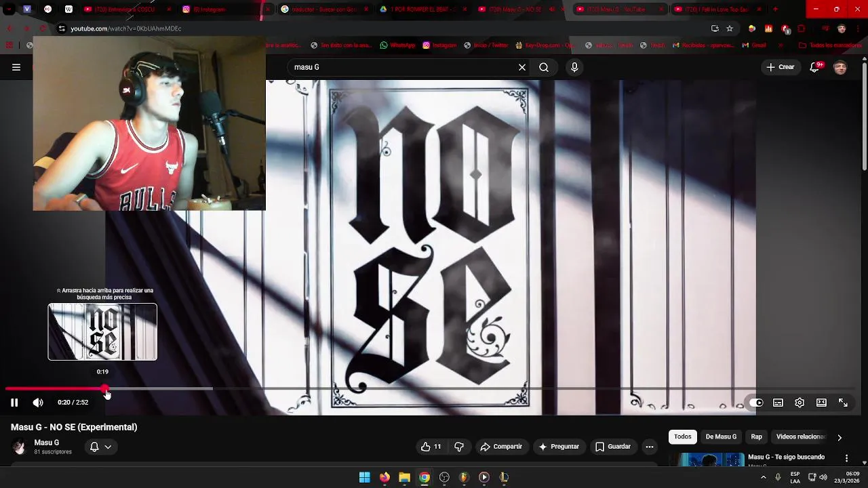Select the Todos filter chip
Image resolution: width=868 pixels, height=488 pixels.
tap(683, 436)
